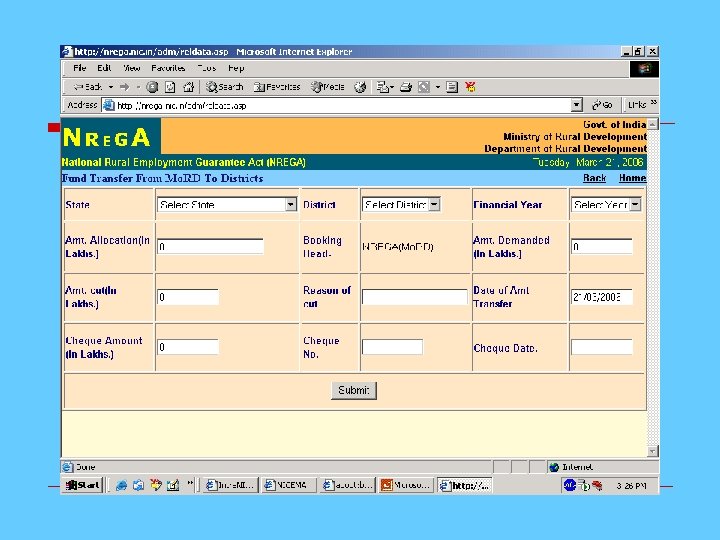This screenshot has width=720, height=540.
Task: Open the Select State dropdown
Action: [x=227, y=205]
